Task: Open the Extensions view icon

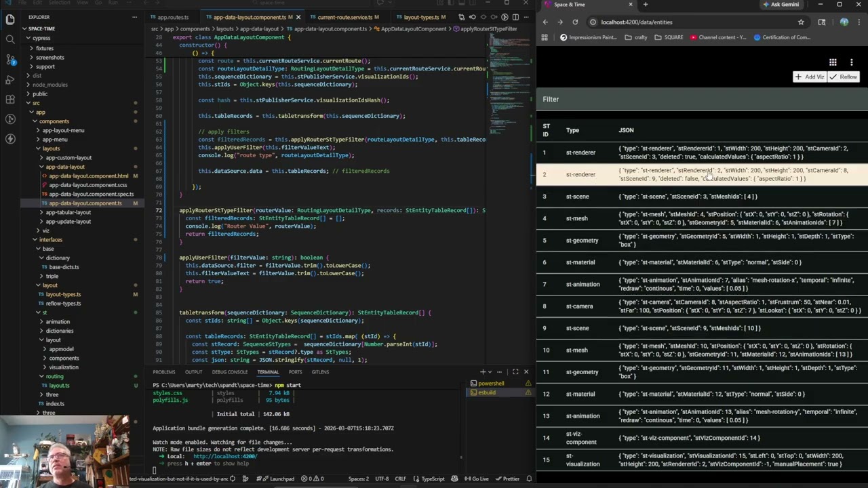Action: [10, 100]
